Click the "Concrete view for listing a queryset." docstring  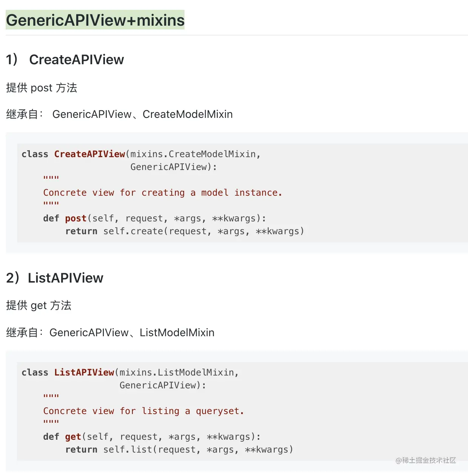coord(144,411)
